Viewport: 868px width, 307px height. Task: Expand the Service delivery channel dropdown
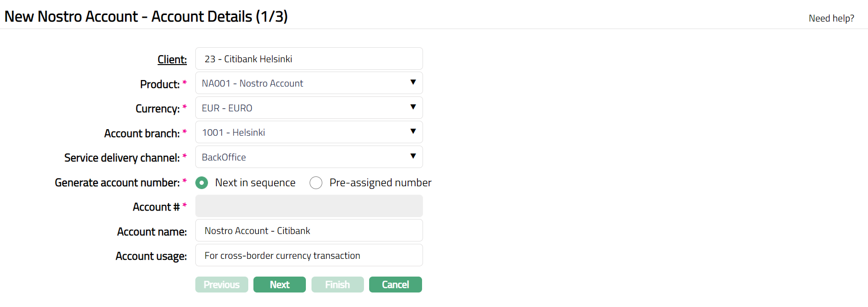[x=308, y=157]
